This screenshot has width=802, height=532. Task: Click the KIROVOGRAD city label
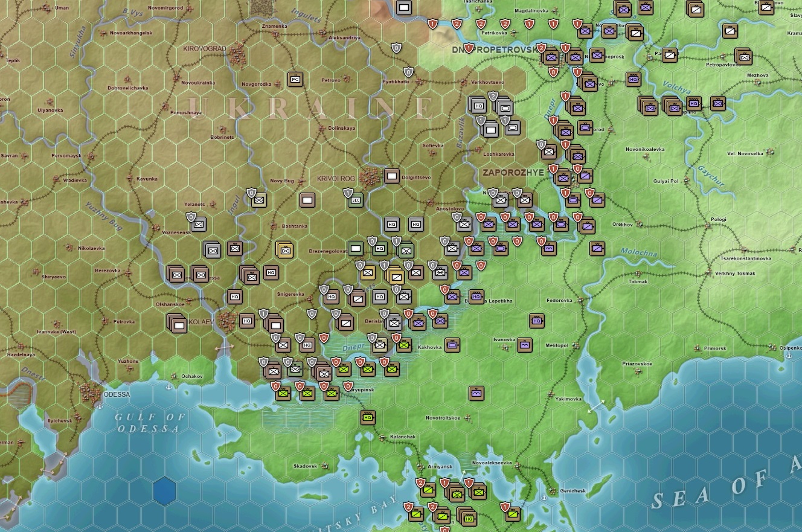tap(204, 48)
